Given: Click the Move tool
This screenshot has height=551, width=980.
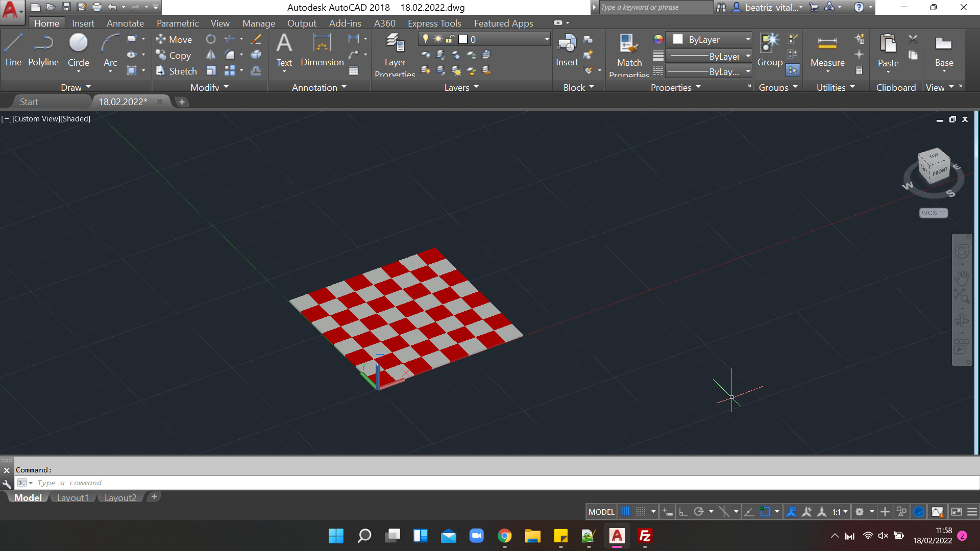Looking at the screenshot, I should point(174,39).
